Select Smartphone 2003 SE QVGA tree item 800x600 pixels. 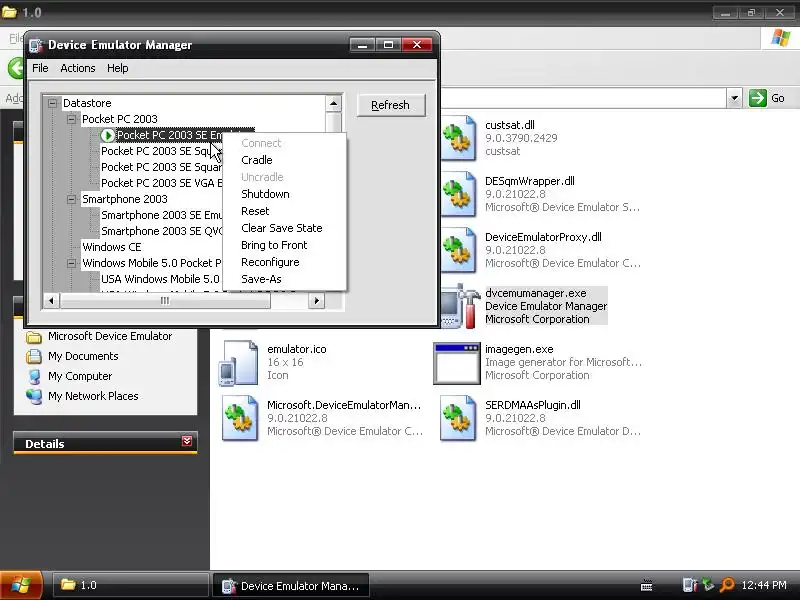(x=162, y=231)
